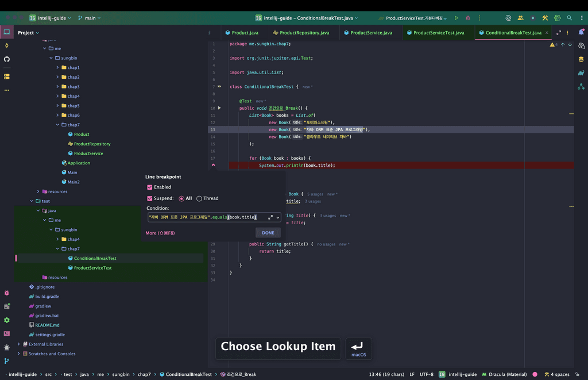Screen dimensions: 588x380
Task: Open the Commit tool window icon
Action: click(x=7, y=45)
